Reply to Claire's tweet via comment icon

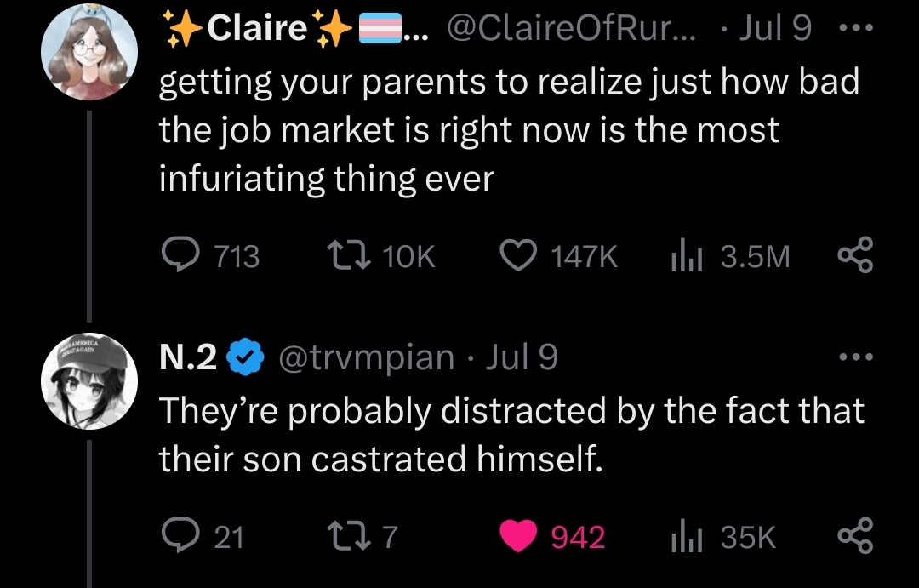point(180,256)
